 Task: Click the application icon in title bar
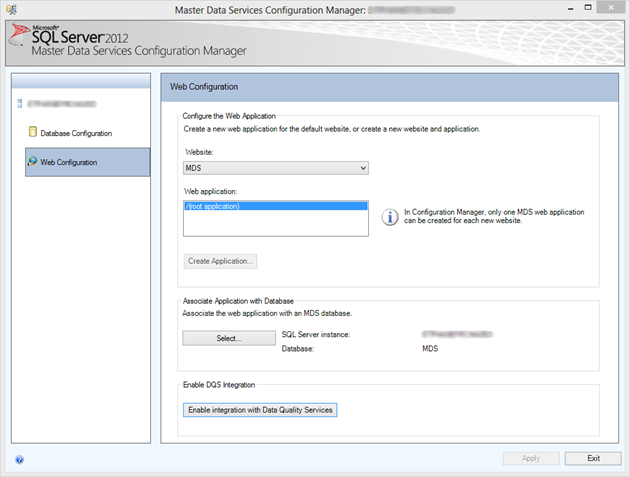click(11, 9)
